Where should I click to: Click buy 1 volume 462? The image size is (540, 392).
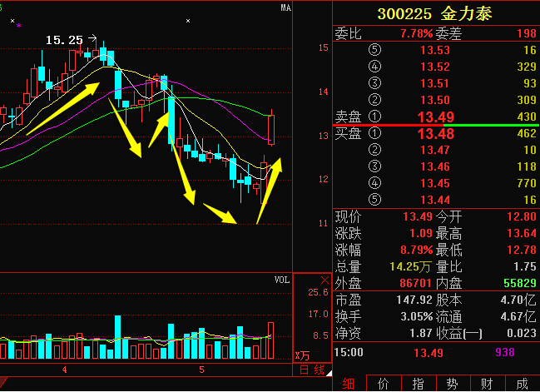(527, 133)
